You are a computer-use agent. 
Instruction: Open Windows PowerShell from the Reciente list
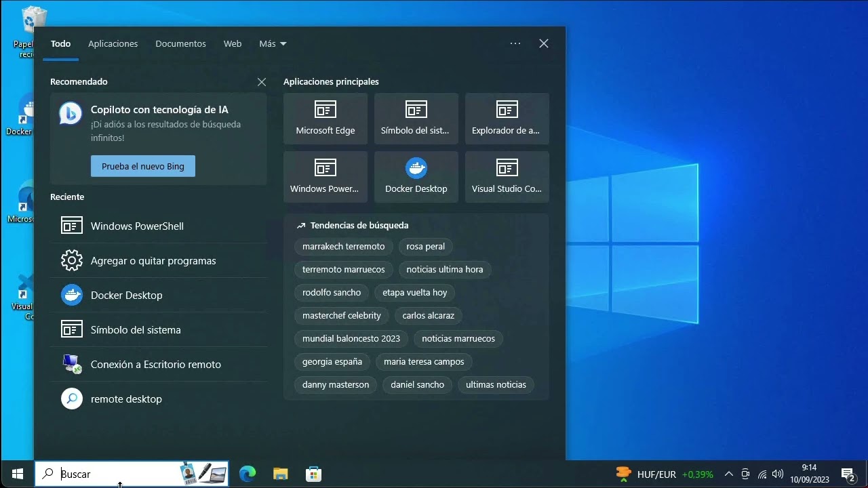pyautogui.click(x=159, y=226)
